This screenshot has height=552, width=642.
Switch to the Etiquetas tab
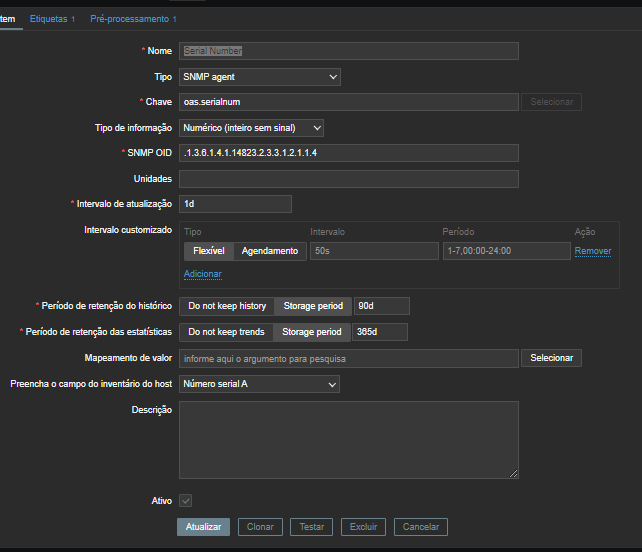[x=49, y=19]
